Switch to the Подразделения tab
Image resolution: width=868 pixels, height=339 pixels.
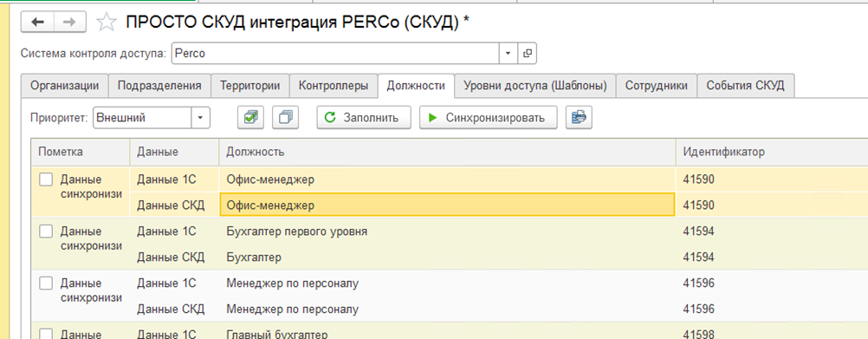pyautogui.click(x=159, y=86)
